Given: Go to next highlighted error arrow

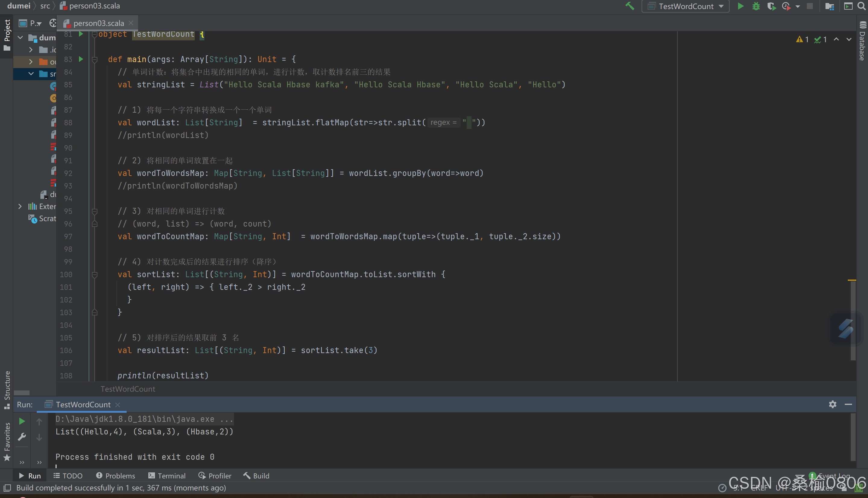Looking at the screenshot, I should [849, 39].
